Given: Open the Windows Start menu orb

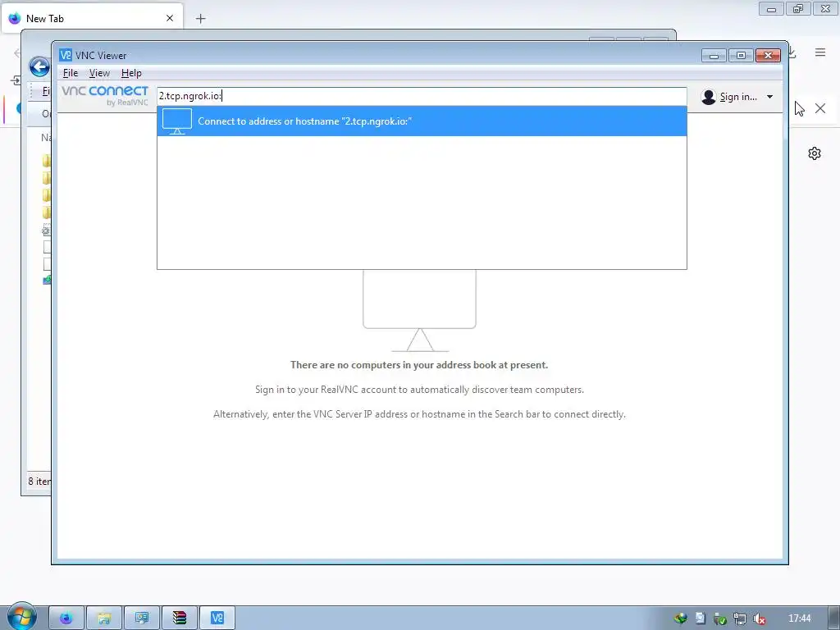Looking at the screenshot, I should click(21, 617).
